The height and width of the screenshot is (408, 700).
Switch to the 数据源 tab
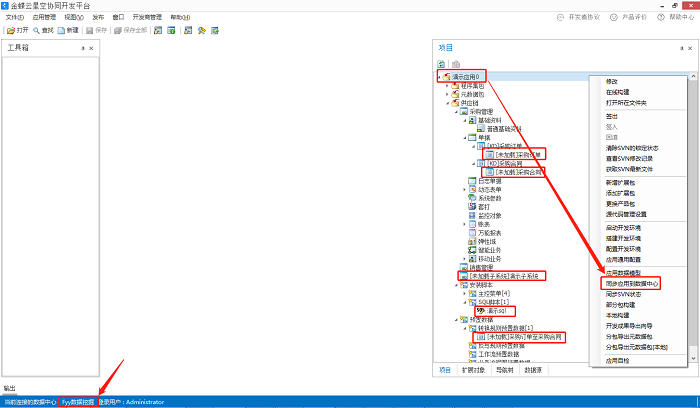click(534, 369)
